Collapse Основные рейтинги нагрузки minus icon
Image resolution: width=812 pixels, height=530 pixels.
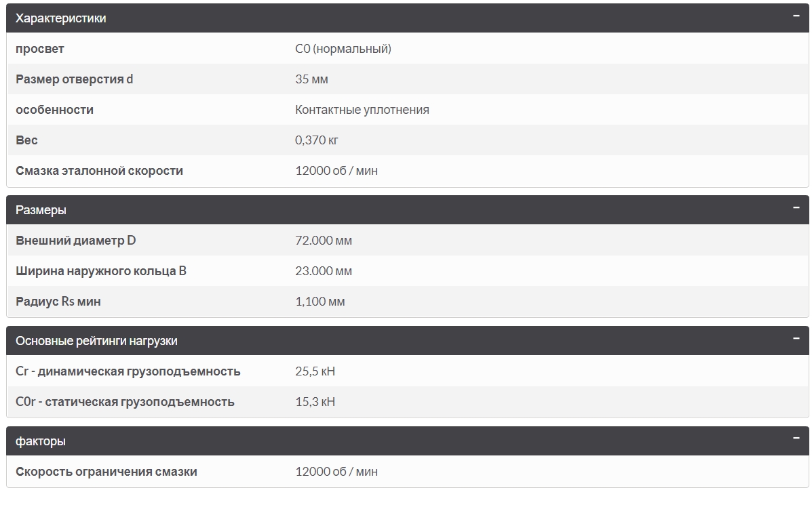click(x=796, y=339)
